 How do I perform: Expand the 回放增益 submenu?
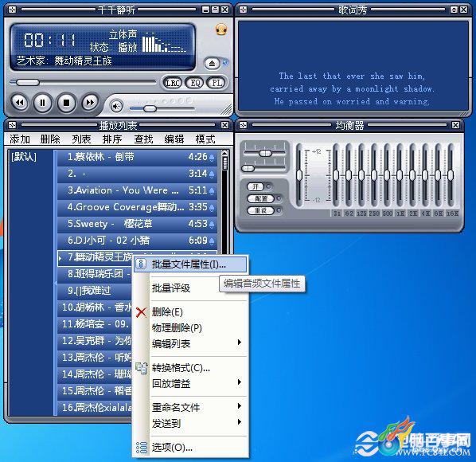(191, 384)
